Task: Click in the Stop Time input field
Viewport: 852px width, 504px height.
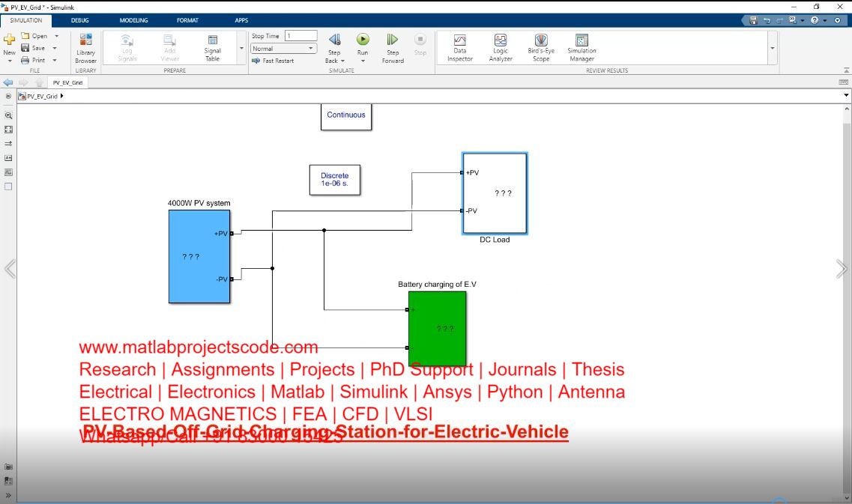Action: point(301,36)
